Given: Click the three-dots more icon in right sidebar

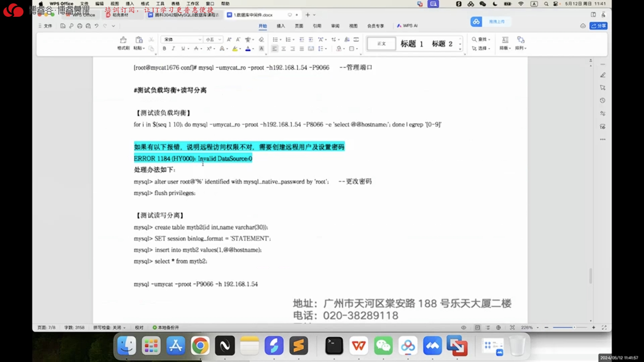Looking at the screenshot, I should [603, 139].
